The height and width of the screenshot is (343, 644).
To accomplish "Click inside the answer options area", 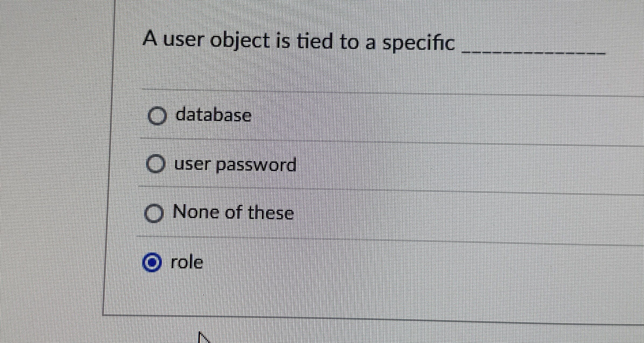I will (x=323, y=188).
